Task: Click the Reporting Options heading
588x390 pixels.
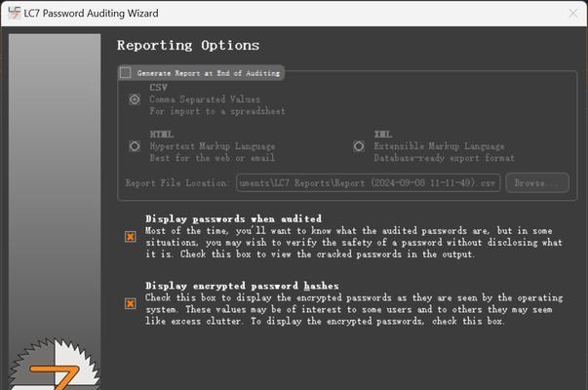Action: 188,46
